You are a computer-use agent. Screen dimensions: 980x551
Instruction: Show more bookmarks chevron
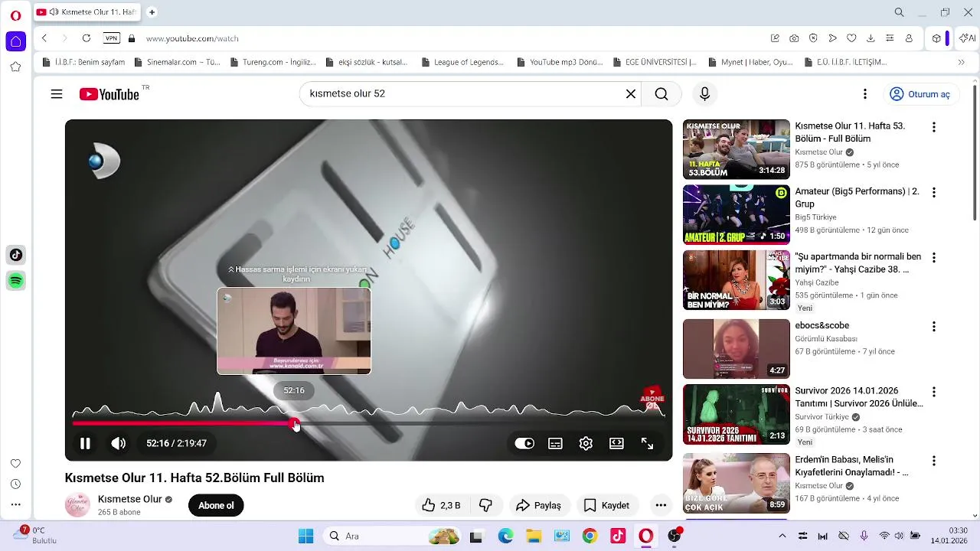point(962,62)
